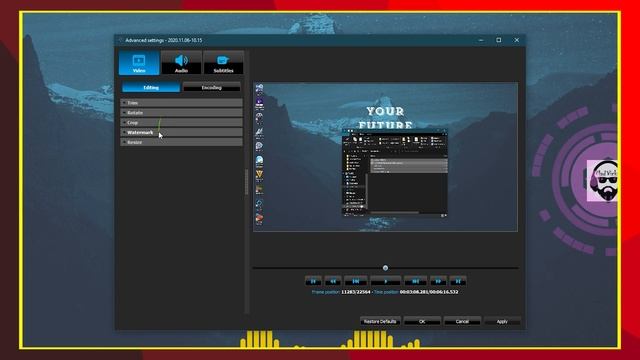Maximize the Advanced settings window
Viewport: 640px width, 360px height.
coord(499,40)
